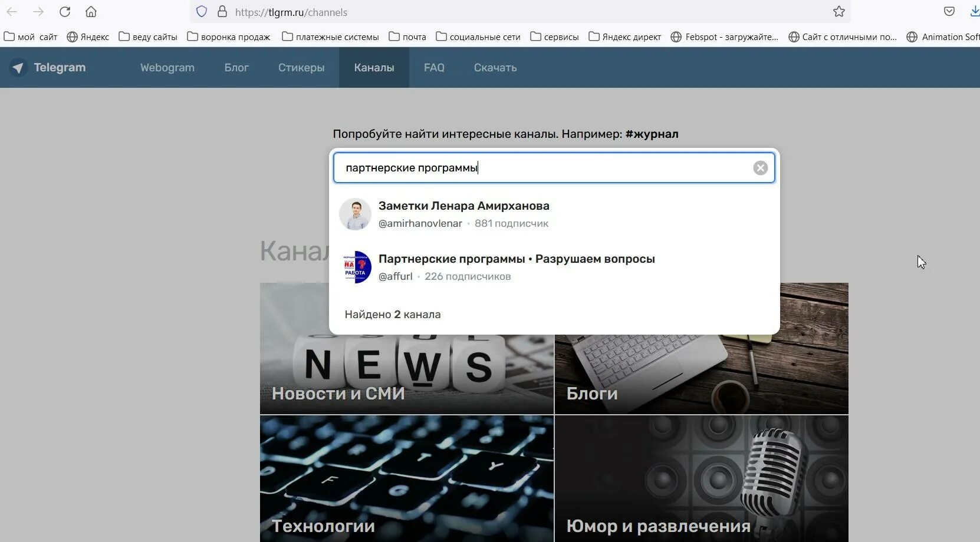This screenshot has height=542, width=980.
Task: Expand the 'социальные сети' bookmark folder
Action: 478,37
